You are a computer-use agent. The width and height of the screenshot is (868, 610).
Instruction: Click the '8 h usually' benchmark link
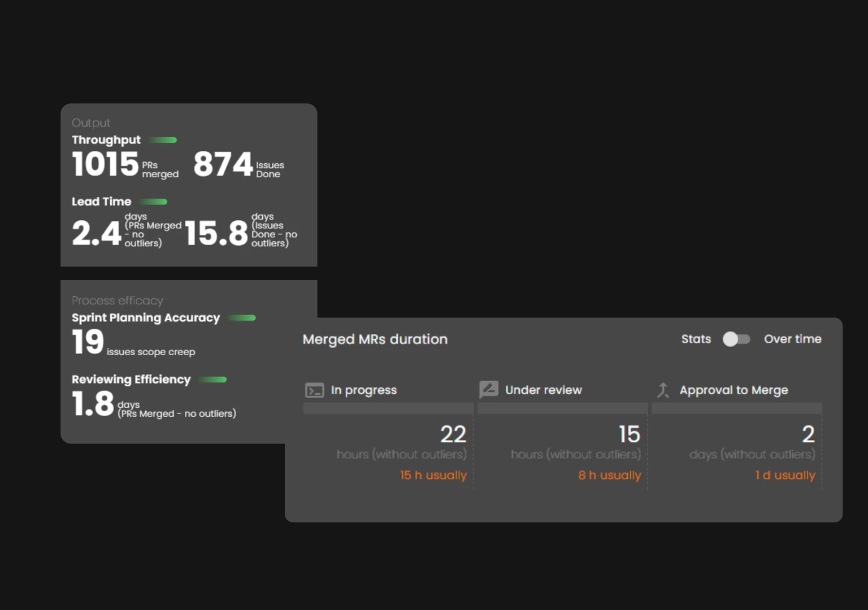coord(609,475)
